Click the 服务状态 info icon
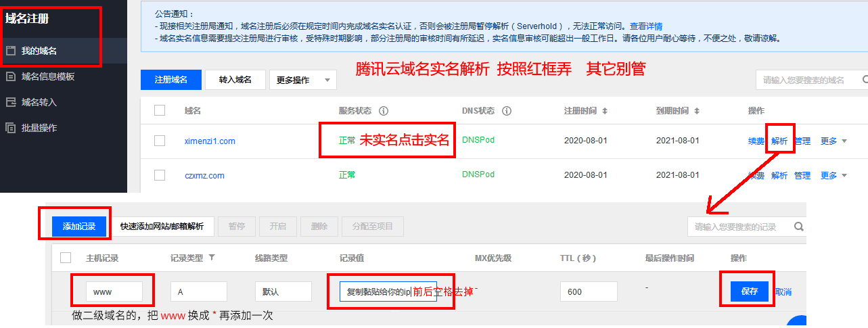868x328 pixels. point(384,110)
